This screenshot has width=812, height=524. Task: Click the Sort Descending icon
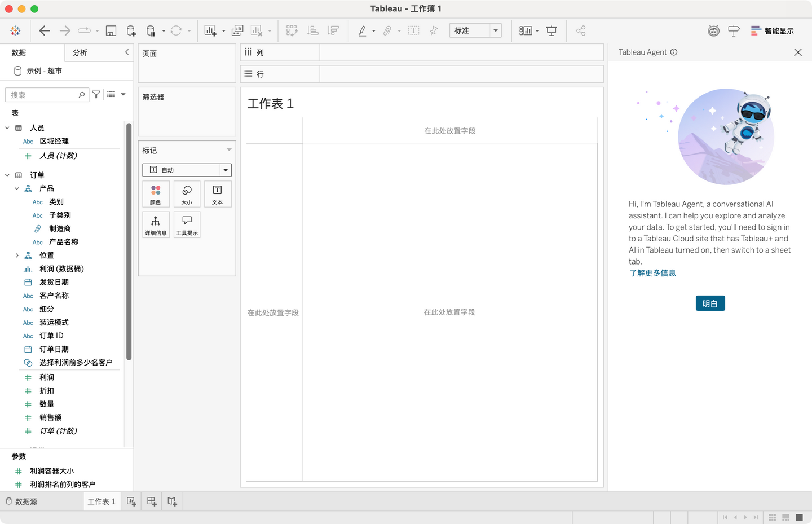[333, 30]
